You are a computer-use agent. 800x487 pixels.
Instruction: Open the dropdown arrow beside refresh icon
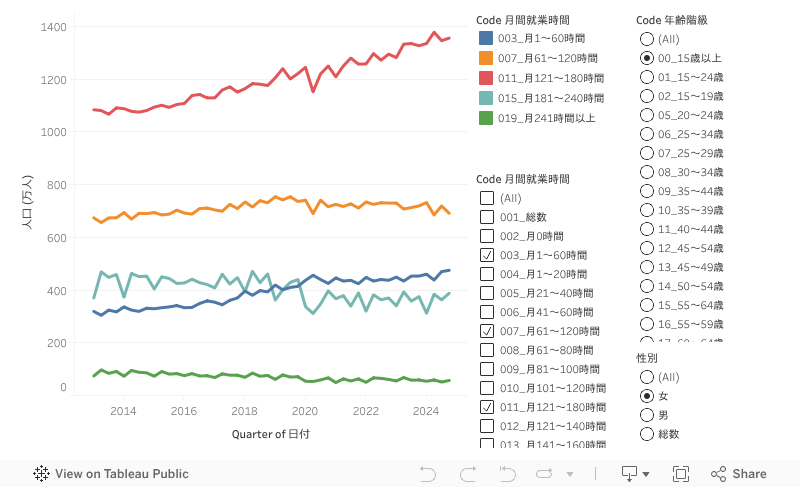click(570, 474)
